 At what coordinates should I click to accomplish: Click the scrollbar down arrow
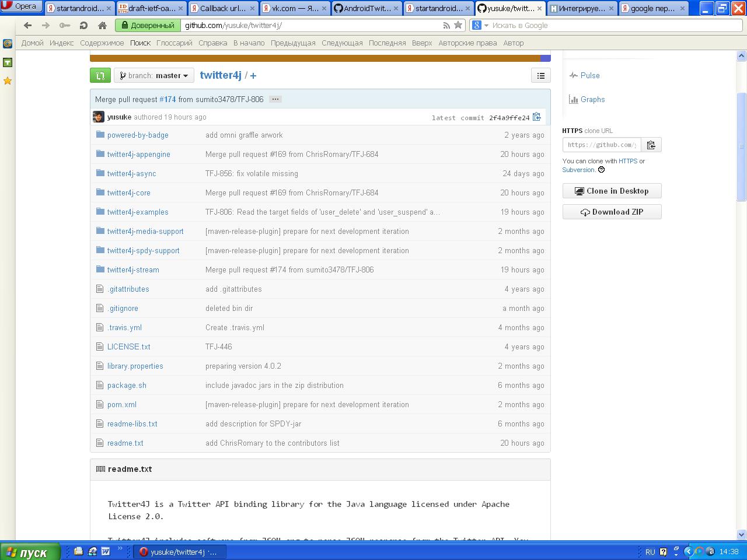click(742, 534)
